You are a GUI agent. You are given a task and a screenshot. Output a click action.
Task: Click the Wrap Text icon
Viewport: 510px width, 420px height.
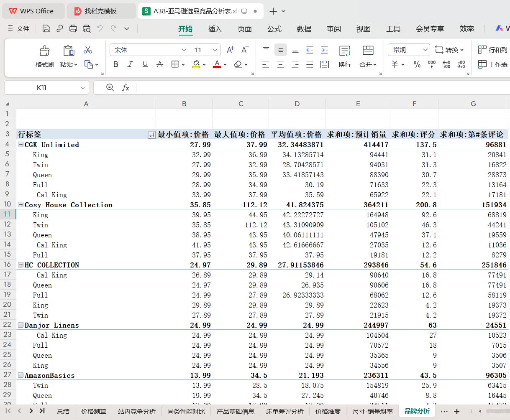[x=345, y=51]
